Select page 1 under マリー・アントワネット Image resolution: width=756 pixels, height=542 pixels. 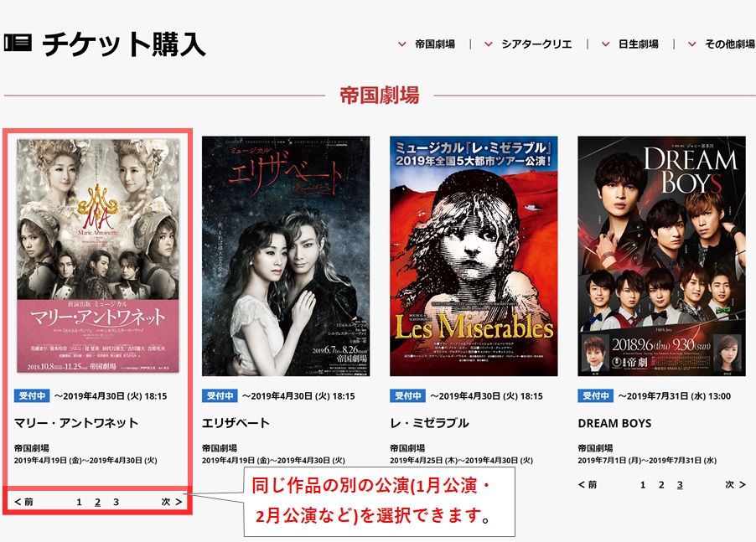pos(79,502)
